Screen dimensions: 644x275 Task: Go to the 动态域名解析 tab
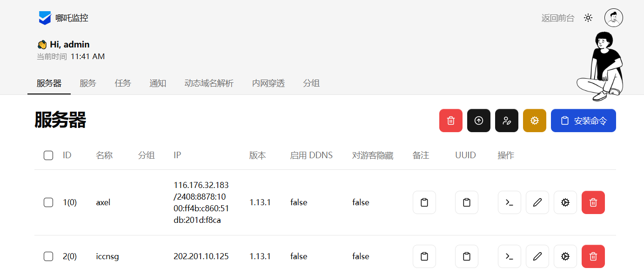coord(209,83)
